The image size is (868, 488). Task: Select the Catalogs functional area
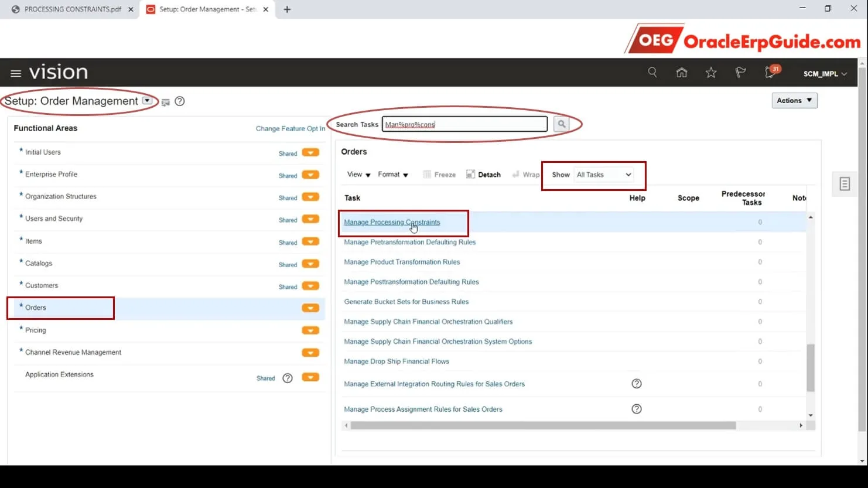(39, 264)
